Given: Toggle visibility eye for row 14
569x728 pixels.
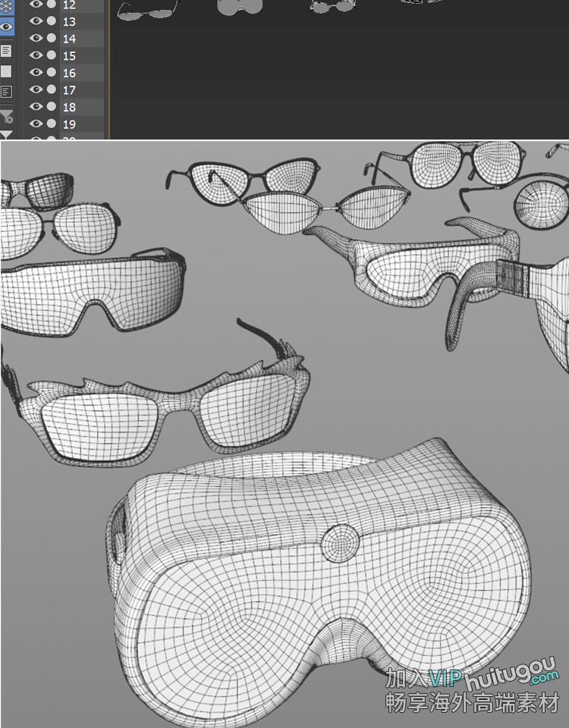Looking at the screenshot, I should (x=36, y=38).
